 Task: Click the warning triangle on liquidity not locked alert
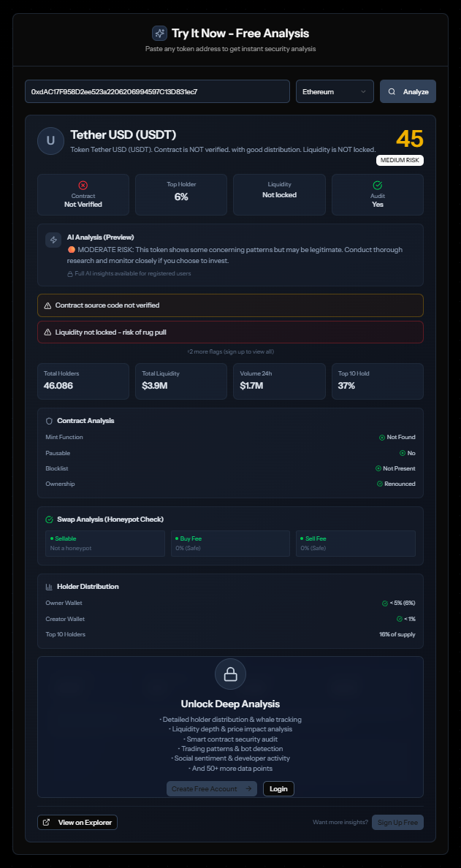47,332
